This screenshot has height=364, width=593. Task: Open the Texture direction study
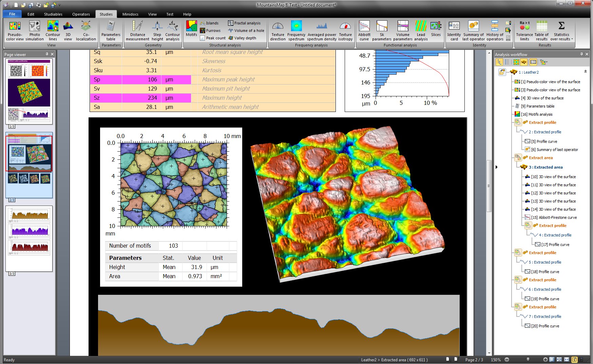[278, 31]
